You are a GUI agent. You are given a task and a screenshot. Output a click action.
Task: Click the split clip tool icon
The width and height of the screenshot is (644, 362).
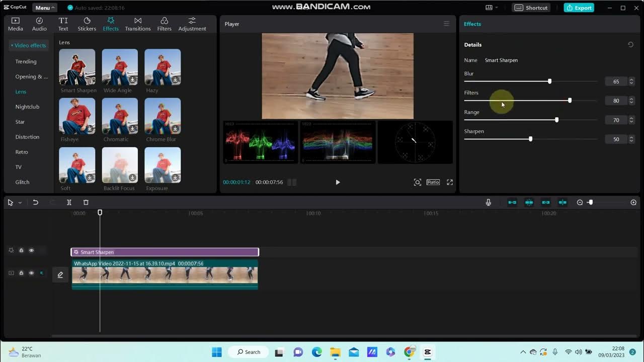click(69, 202)
